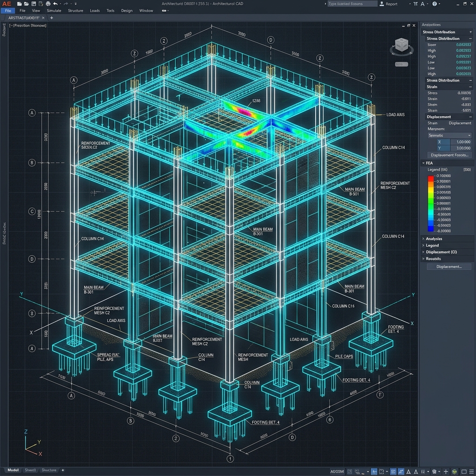
Task: Click the green circular status icon
Action: point(455,471)
